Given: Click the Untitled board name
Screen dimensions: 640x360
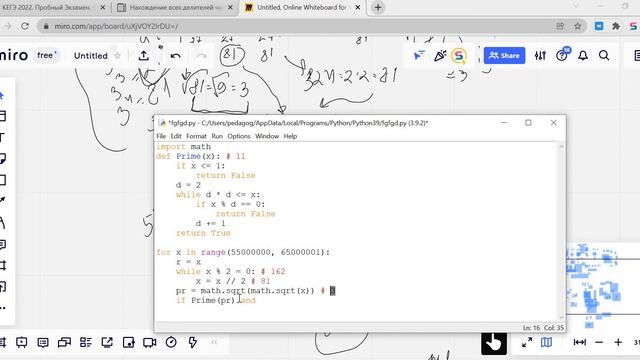Looking at the screenshot, I should pos(91,56).
